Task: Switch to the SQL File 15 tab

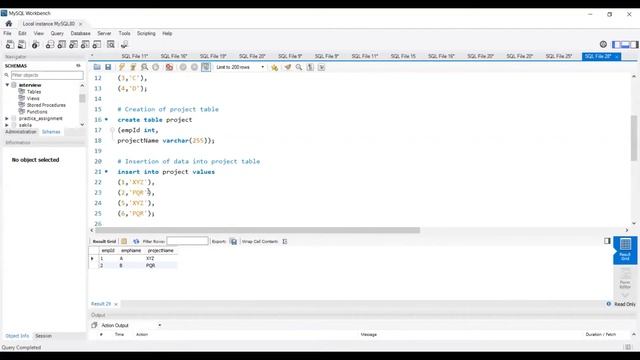Action: click(403, 56)
